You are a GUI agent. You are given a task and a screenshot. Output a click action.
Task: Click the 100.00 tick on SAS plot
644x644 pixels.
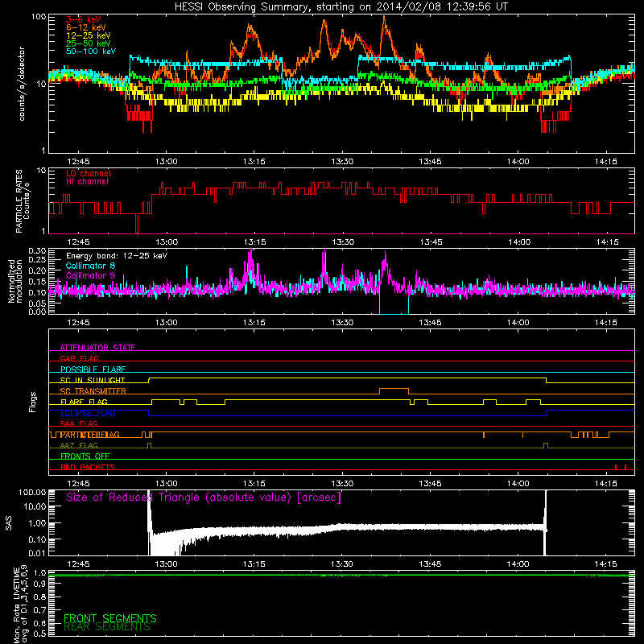32,493
